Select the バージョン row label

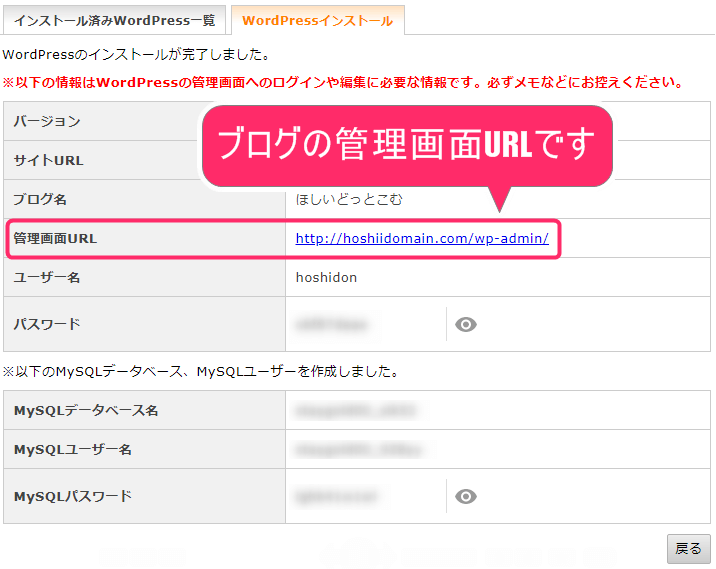click(47, 122)
